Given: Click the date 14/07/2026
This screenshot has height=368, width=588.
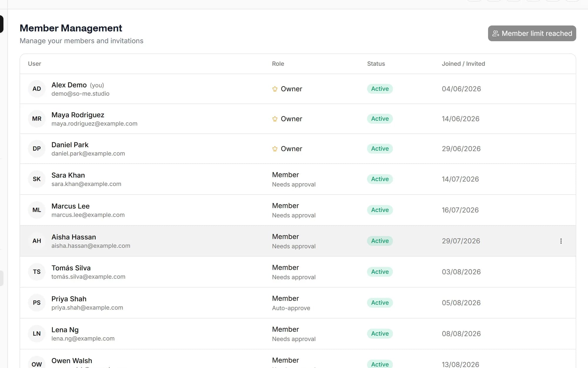Looking at the screenshot, I should click(460, 179).
